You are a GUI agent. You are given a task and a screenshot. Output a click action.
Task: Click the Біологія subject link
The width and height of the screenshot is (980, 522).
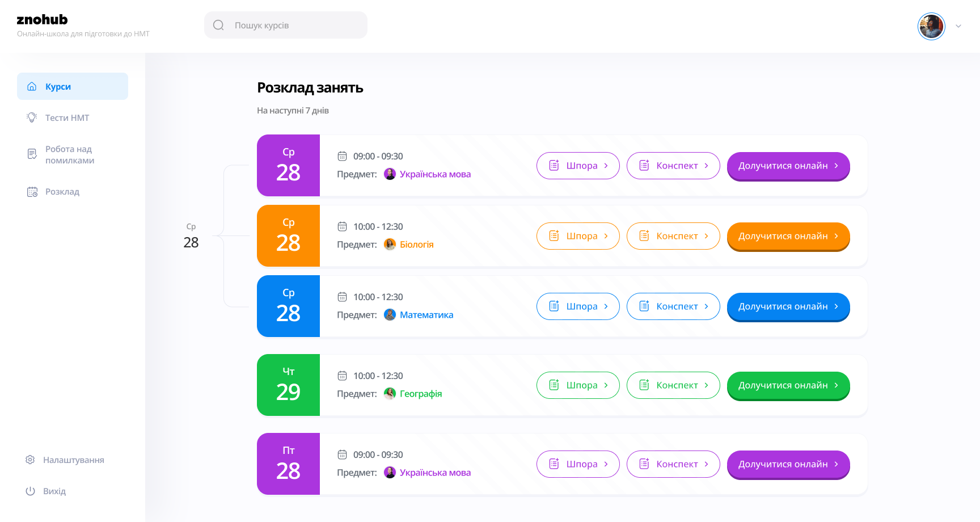coord(417,245)
